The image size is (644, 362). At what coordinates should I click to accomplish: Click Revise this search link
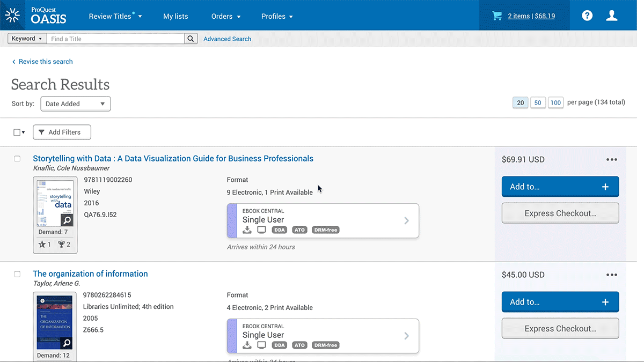click(42, 62)
